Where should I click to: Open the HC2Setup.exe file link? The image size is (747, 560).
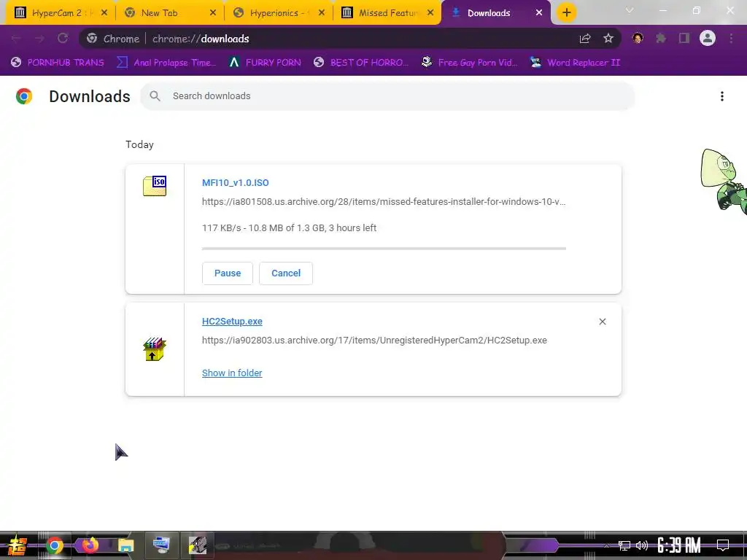(232, 322)
